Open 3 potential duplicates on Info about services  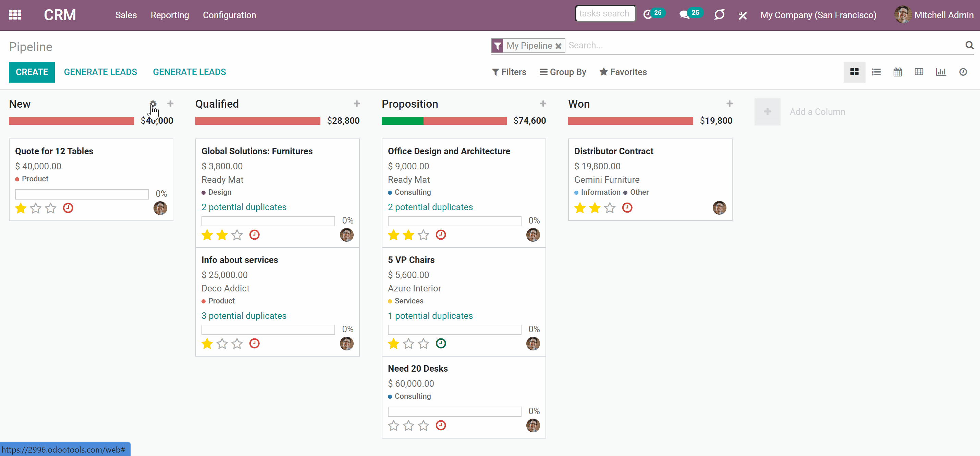(x=244, y=316)
